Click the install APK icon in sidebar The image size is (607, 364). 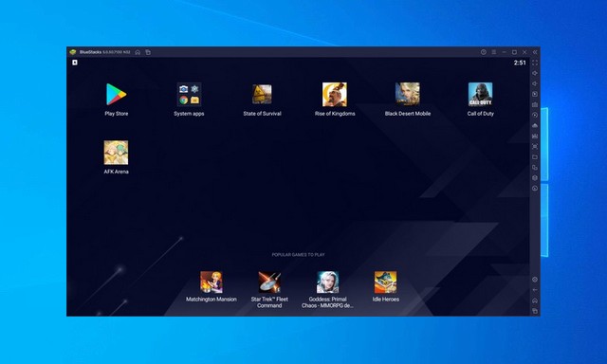(535, 125)
